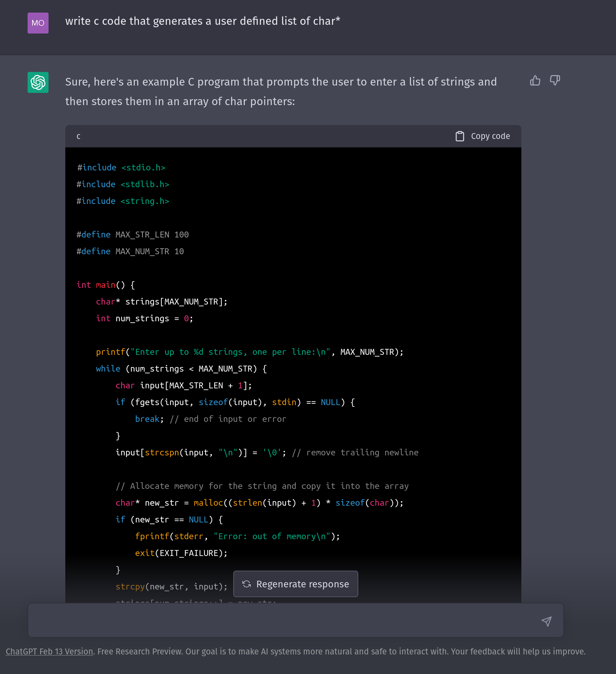This screenshot has height=674, width=616.
Task: Click 'int num_strings = 0;' line
Action: coord(145,318)
